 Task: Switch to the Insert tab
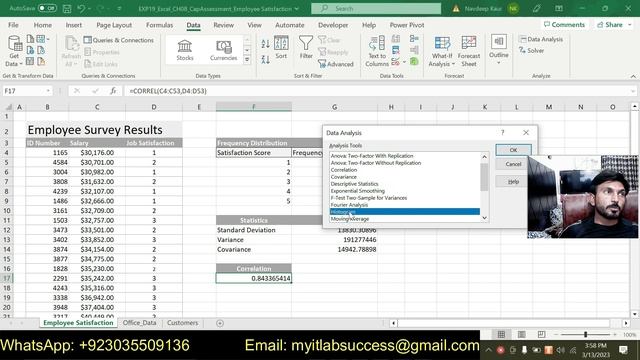73,25
